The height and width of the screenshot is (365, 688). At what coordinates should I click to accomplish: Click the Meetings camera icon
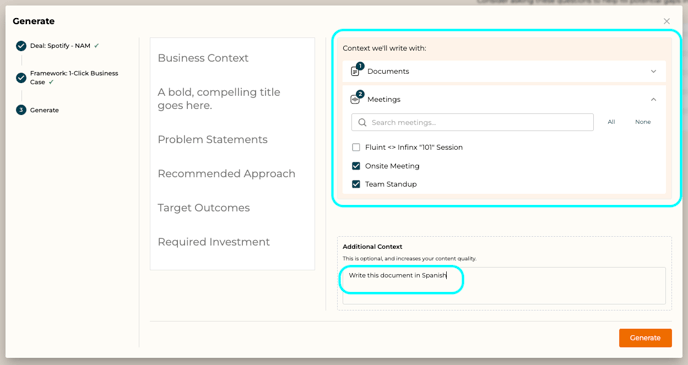pyautogui.click(x=355, y=100)
